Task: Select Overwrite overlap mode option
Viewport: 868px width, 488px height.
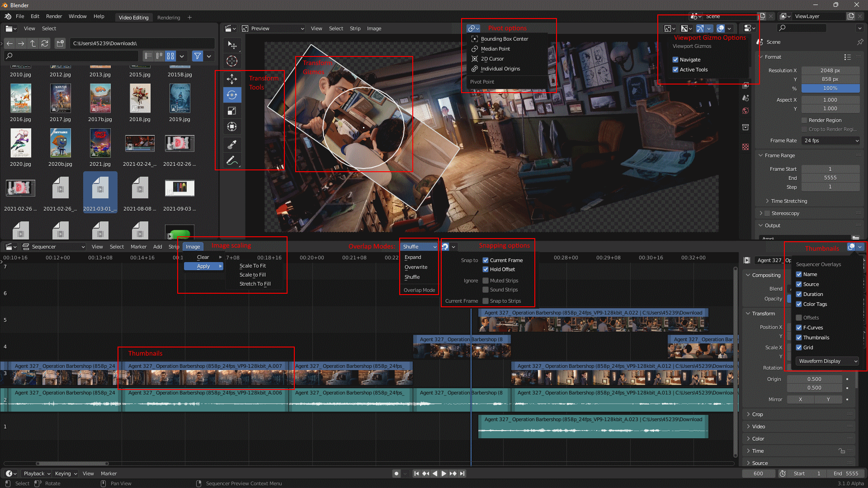Action: [x=415, y=267]
